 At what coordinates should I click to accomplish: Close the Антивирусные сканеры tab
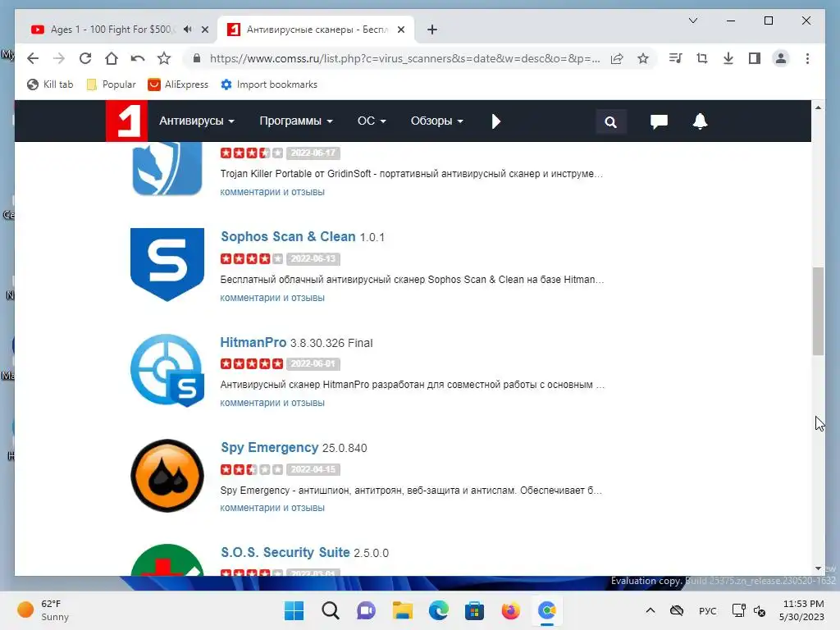pyautogui.click(x=400, y=30)
